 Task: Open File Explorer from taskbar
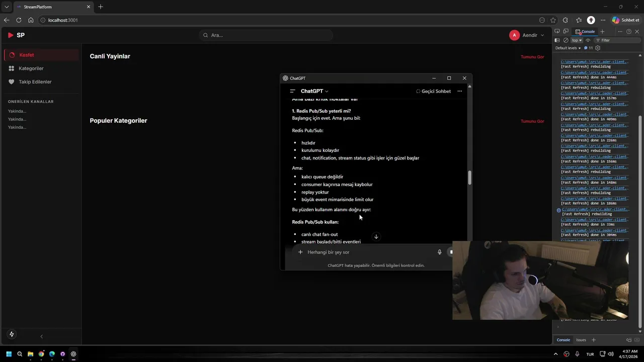[30, 354]
